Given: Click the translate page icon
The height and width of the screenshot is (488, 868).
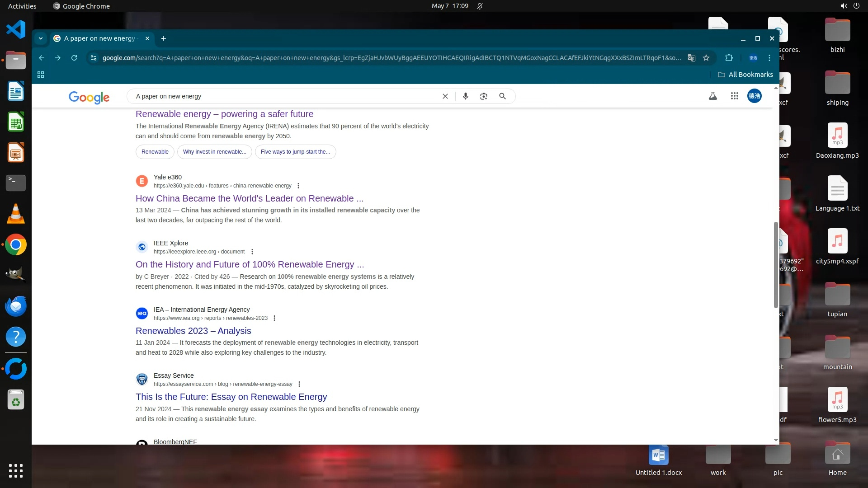Looking at the screenshot, I should [x=691, y=58].
